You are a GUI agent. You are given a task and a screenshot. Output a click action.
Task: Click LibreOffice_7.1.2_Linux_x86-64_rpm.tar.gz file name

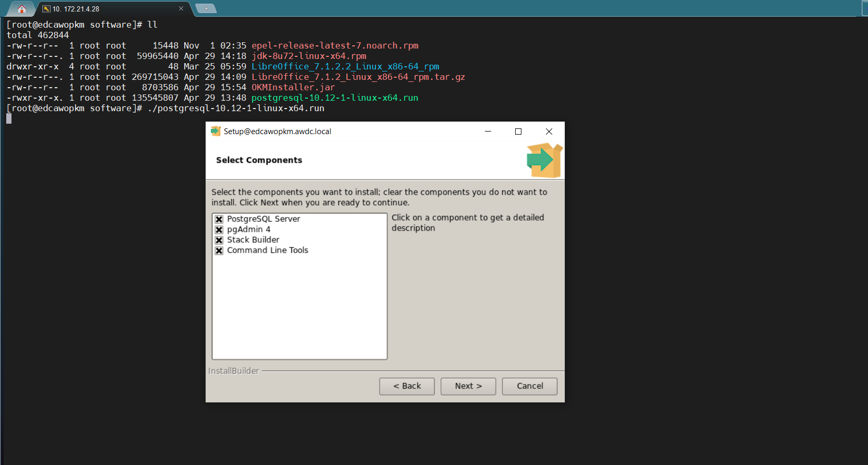358,77
